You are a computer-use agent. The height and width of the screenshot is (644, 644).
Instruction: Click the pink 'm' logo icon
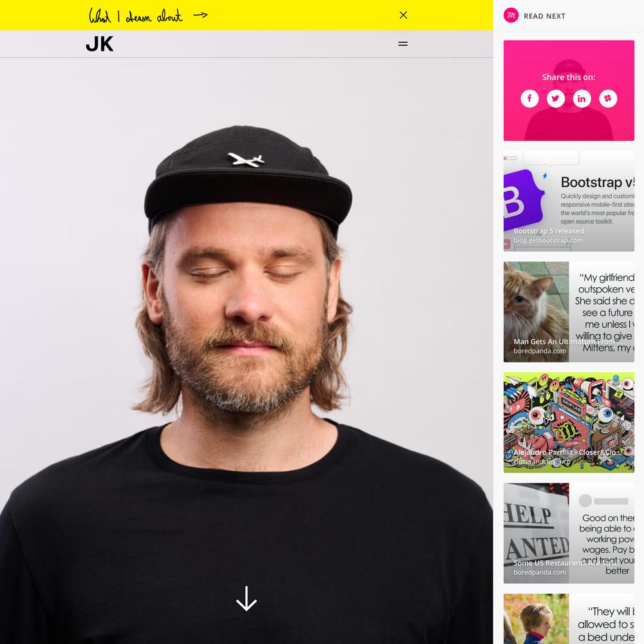511,15
